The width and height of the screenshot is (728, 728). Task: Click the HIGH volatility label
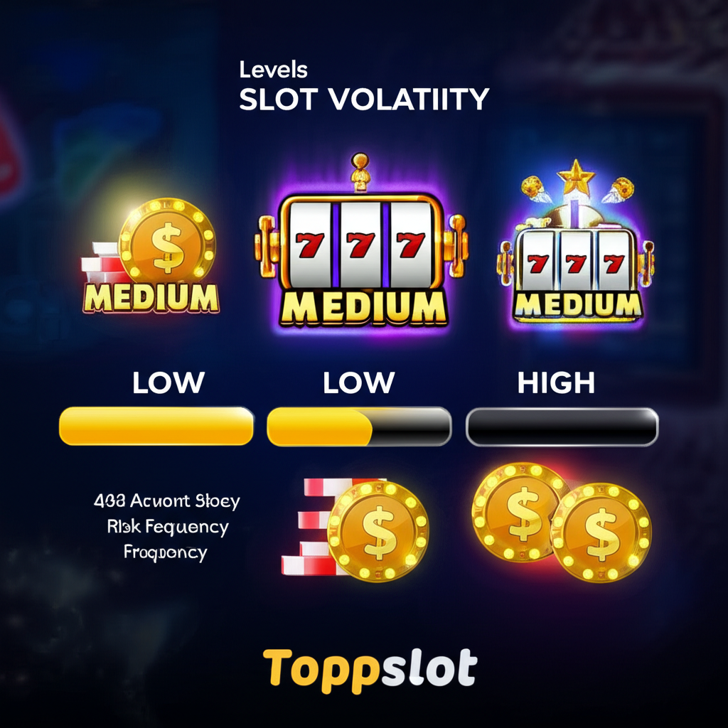pos(556,383)
